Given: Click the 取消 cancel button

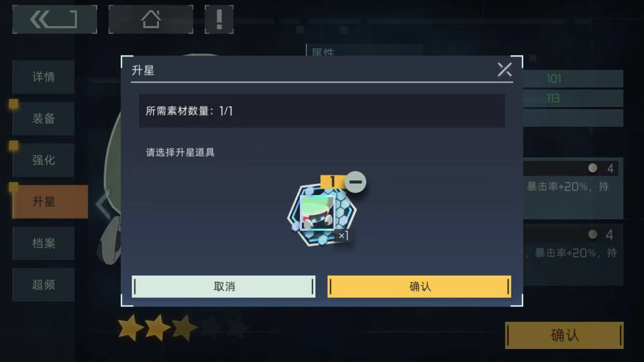Looking at the screenshot, I should 224,286.
